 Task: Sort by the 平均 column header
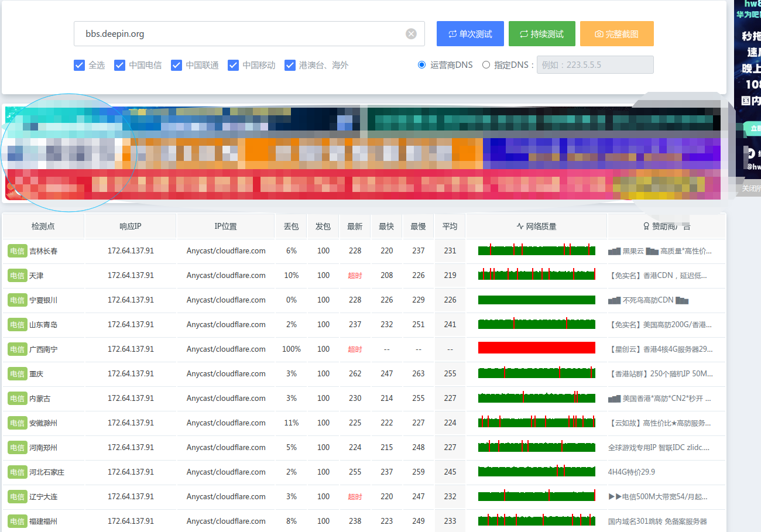pos(450,226)
